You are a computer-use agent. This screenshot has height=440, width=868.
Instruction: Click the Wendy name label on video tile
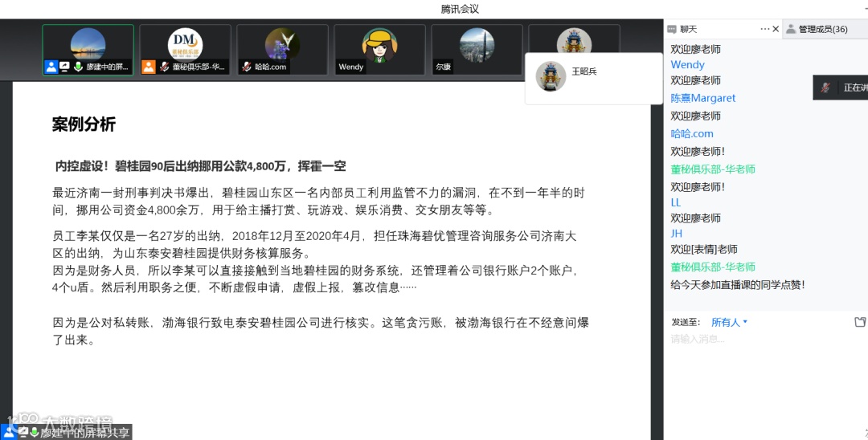coord(351,67)
